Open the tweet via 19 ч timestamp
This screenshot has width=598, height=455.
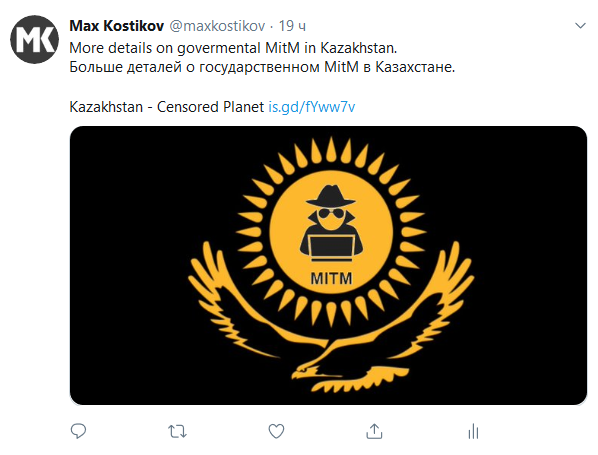pyautogui.click(x=292, y=26)
